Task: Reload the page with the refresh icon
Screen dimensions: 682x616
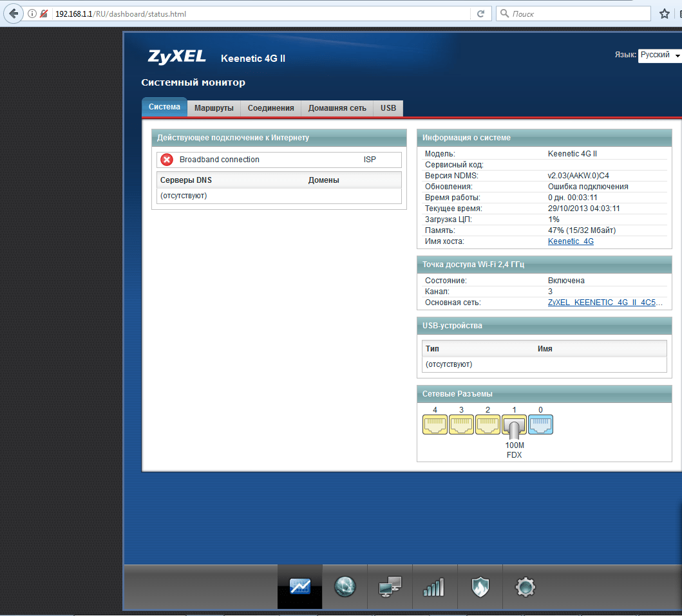Action: 480,14
